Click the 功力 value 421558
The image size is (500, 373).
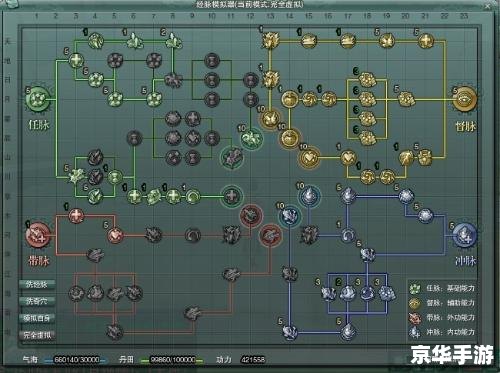253,360
